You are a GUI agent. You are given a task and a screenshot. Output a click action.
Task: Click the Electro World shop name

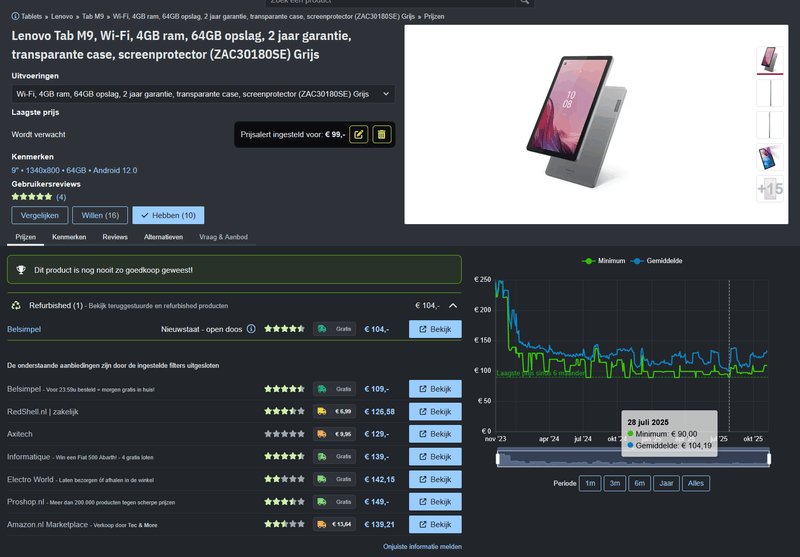(x=30, y=479)
